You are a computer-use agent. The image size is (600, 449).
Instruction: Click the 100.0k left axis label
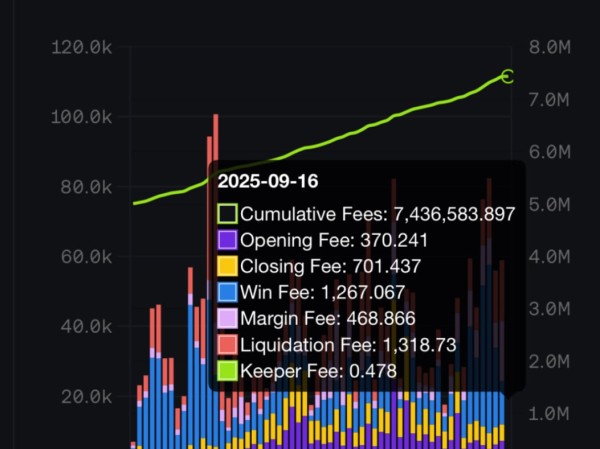81,117
